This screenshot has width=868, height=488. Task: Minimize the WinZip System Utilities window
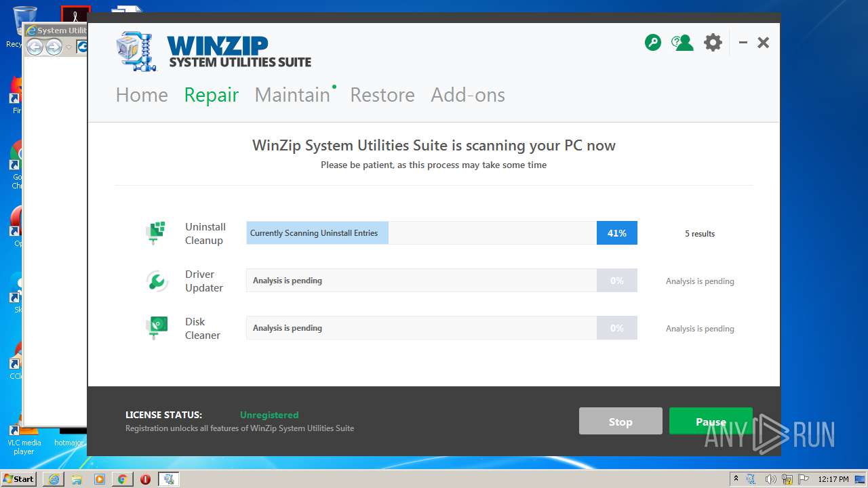743,43
